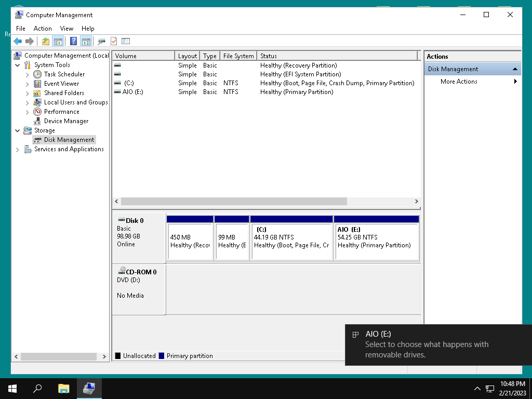Expand More Actions in Actions pane
The width and height of the screenshot is (532, 399).
pyautogui.click(x=459, y=82)
